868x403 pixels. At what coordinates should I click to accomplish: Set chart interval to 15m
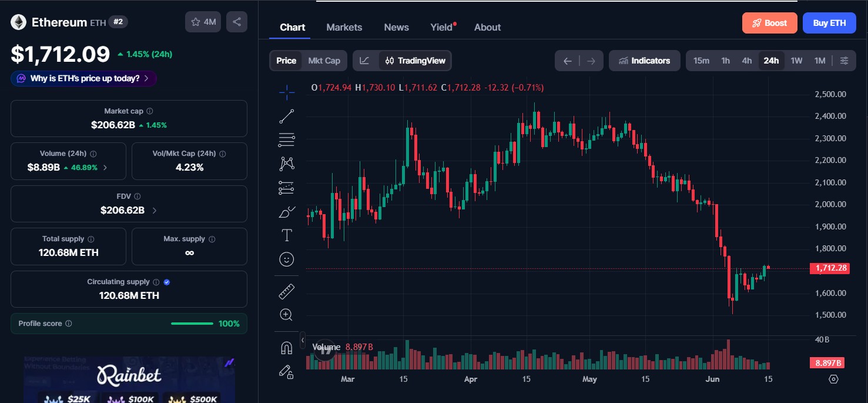pos(701,61)
